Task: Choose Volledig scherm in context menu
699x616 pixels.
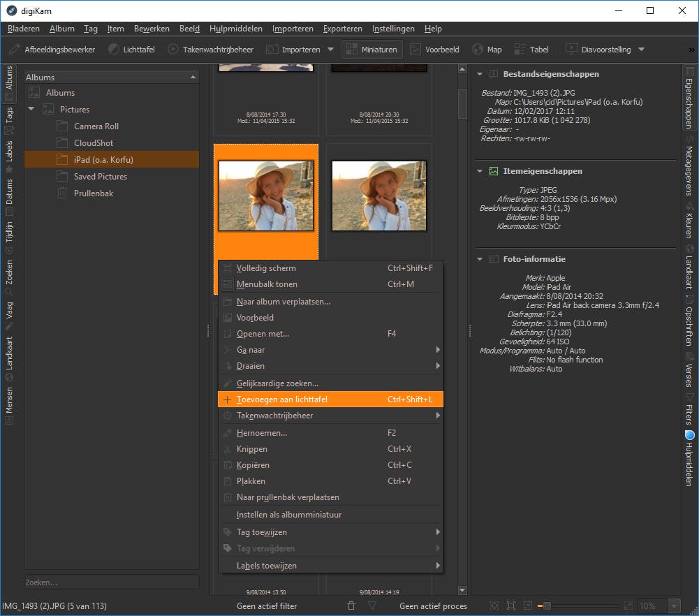Action: [330, 268]
